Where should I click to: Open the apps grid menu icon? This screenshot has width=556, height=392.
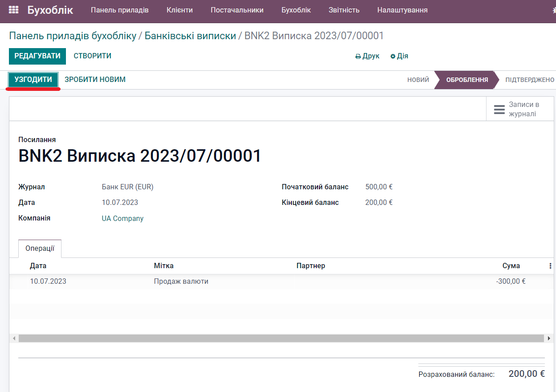click(x=14, y=10)
